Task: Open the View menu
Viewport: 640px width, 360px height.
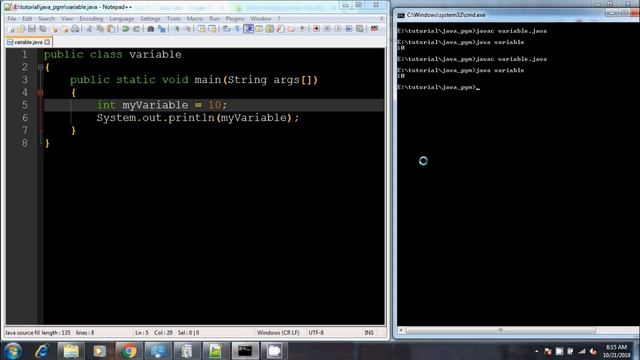Action: (x=67, y=19)
